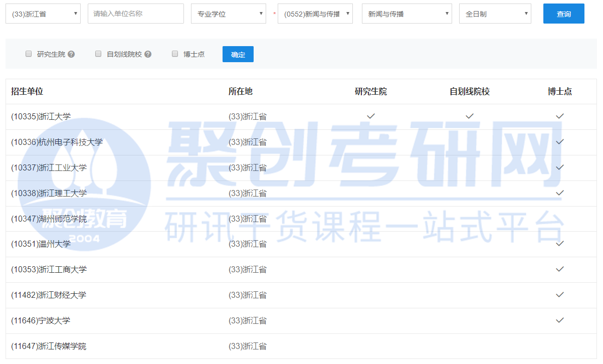603x364 pixels.
Task: Open the 全日制 study mode dropdown
Action: tap(495, 14)
